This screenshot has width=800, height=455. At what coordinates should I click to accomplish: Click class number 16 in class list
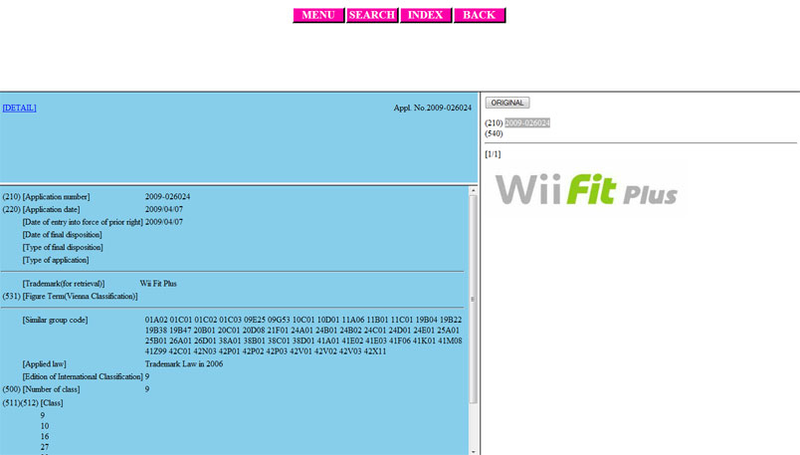45,437
